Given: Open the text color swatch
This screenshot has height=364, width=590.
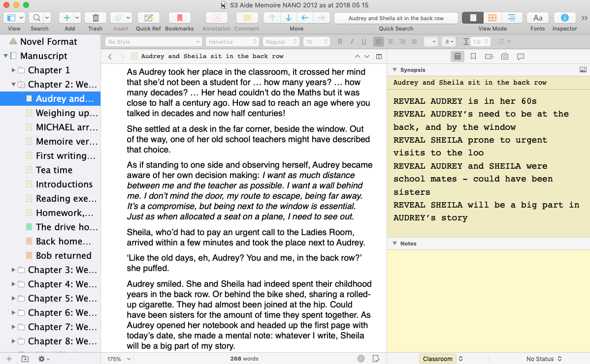Looking at the screenshot, I should point(430,42).
